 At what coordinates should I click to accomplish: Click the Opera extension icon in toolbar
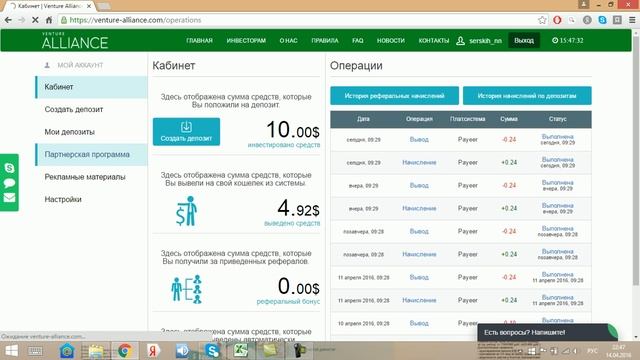(557, 20)
